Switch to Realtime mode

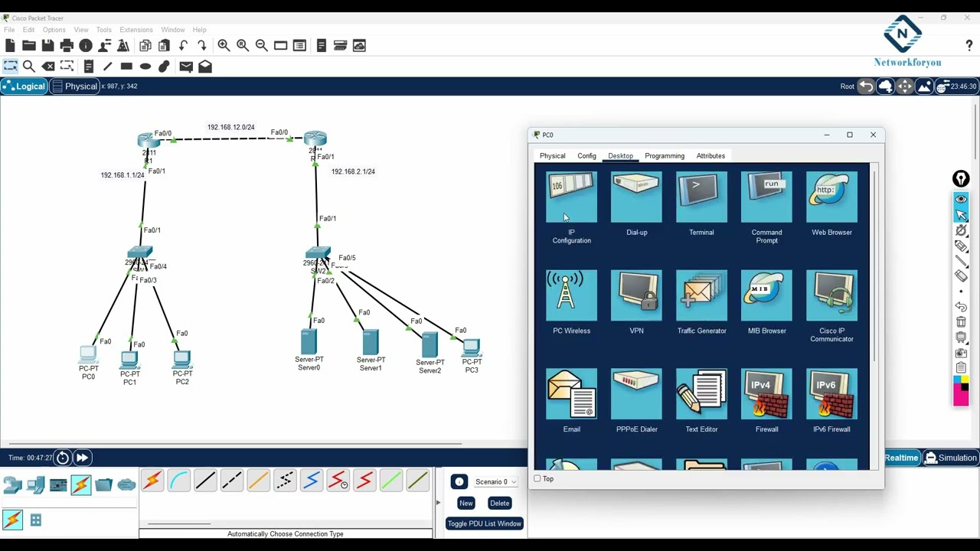click(x=901, y=458)
